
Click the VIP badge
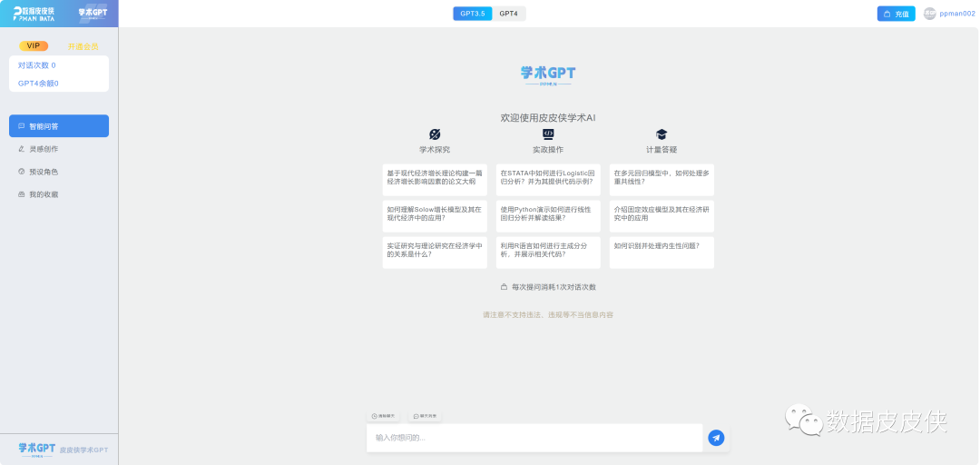pos(34,46)
